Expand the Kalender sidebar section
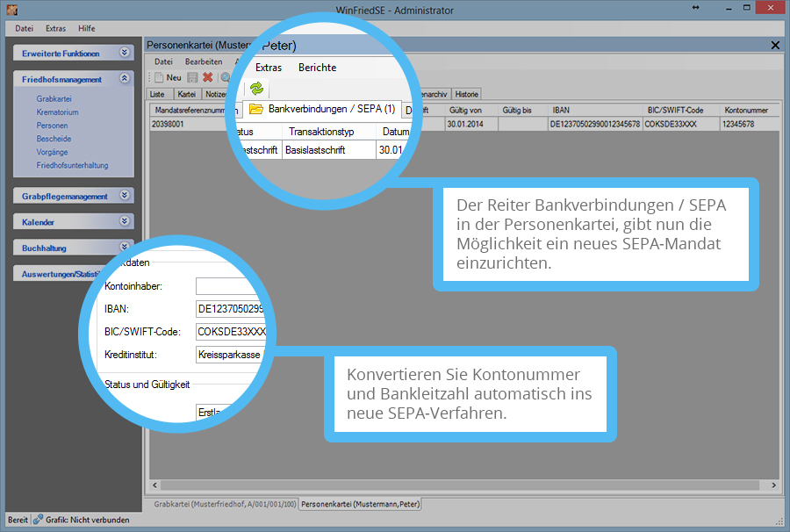Image resolution: width=790 pixels, height=532 pixels. coord(125,222)
